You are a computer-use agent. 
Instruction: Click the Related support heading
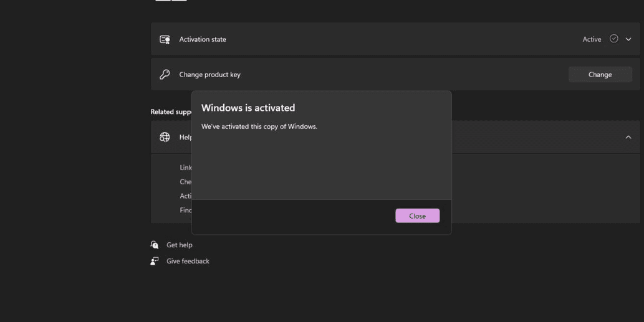click(x=171, y=112)
